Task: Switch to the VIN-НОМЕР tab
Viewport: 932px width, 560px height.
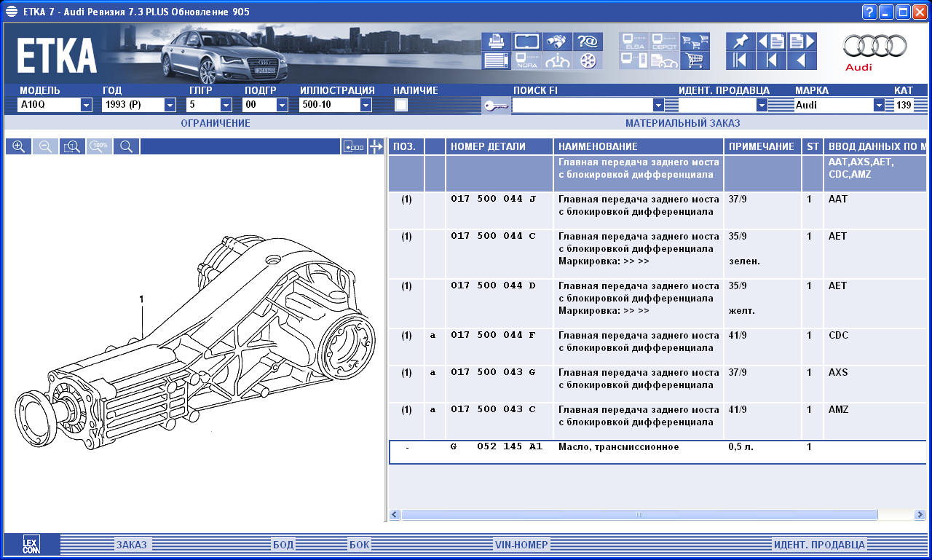Action: point(521,545)
